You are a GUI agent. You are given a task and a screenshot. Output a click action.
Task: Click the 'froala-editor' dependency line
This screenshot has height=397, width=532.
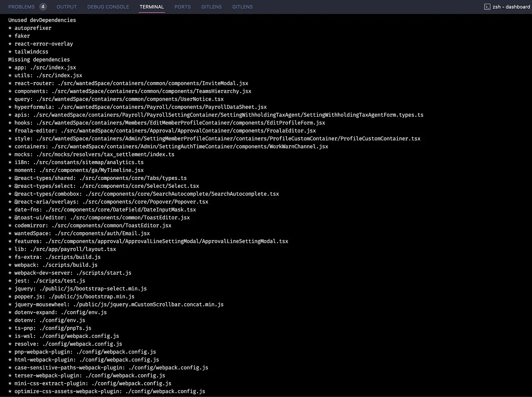coord(162,131)
